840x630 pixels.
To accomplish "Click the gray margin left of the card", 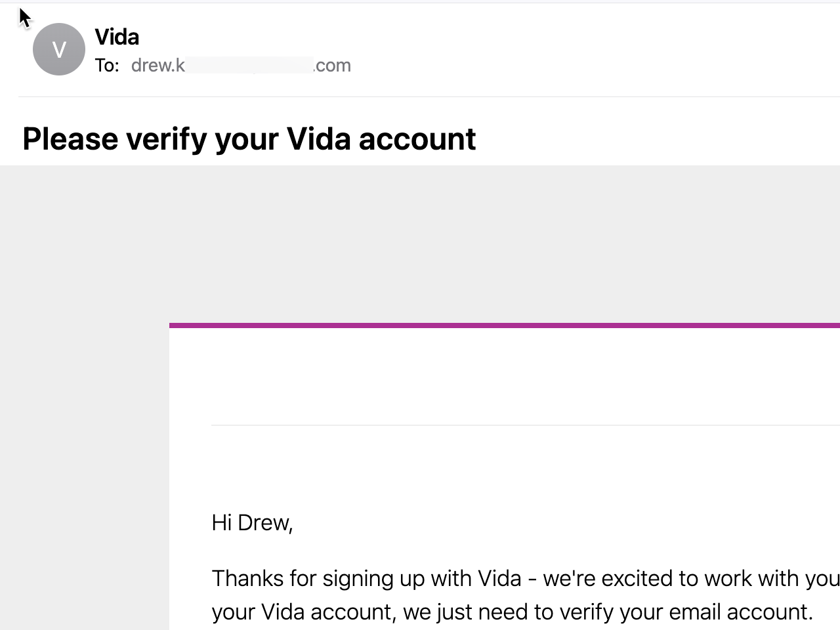I will (84, 476).
